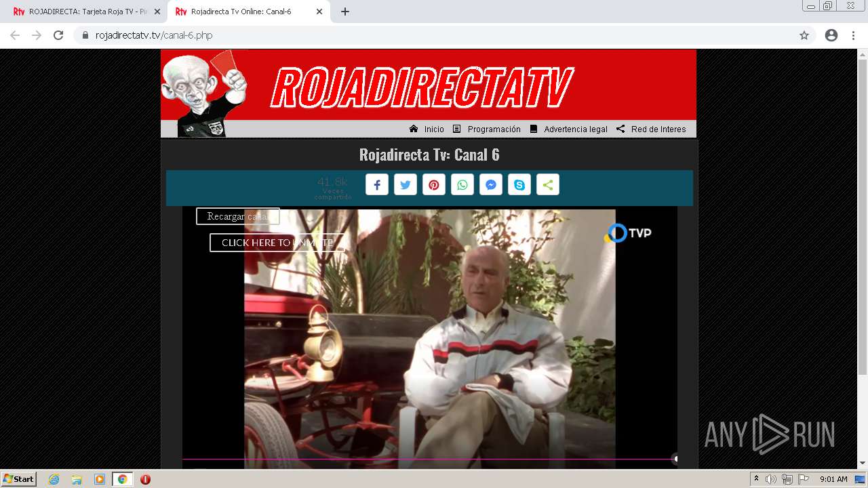This screenshot has width=868, height=488.
Task: Click the CLICK HERE TO UNMUTE button
Action: [x=277, y=243]
